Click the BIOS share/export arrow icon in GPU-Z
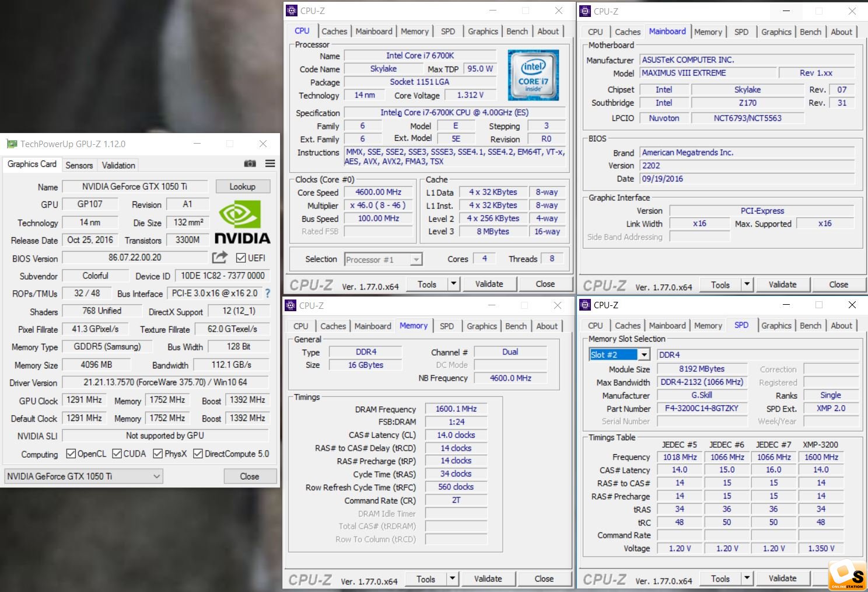 pos(219,257)
